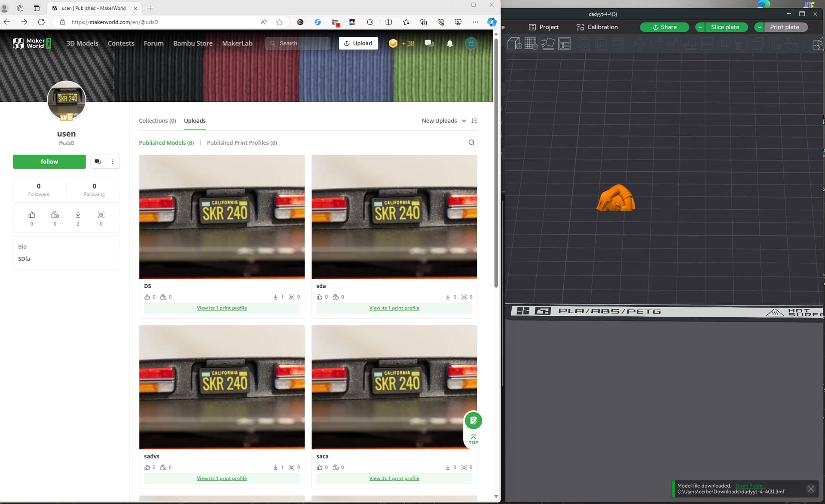Viewport: 825px width, 504px height.
Task: Click the search magnifier beside Published Print Profiles
Action: click(471, 143)
